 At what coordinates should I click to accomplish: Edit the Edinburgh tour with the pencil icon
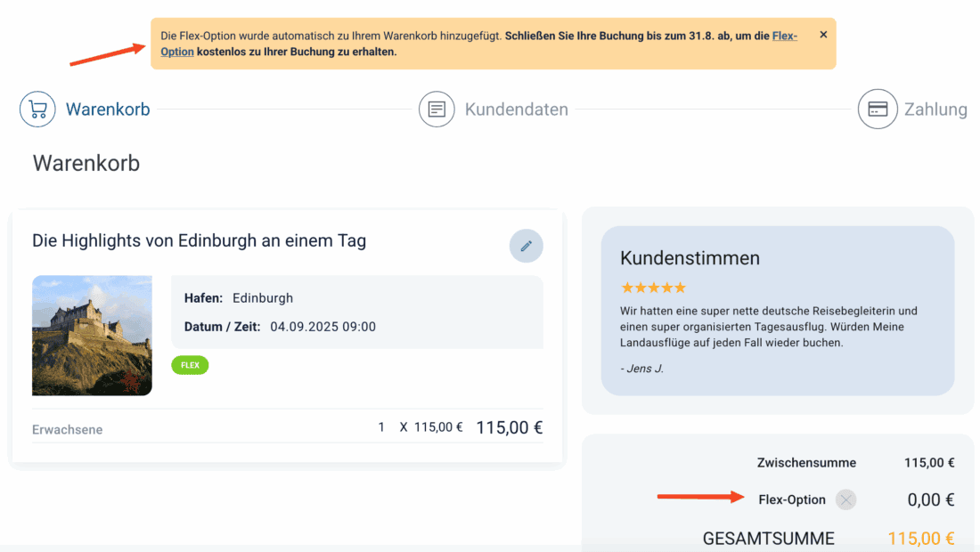526,246
